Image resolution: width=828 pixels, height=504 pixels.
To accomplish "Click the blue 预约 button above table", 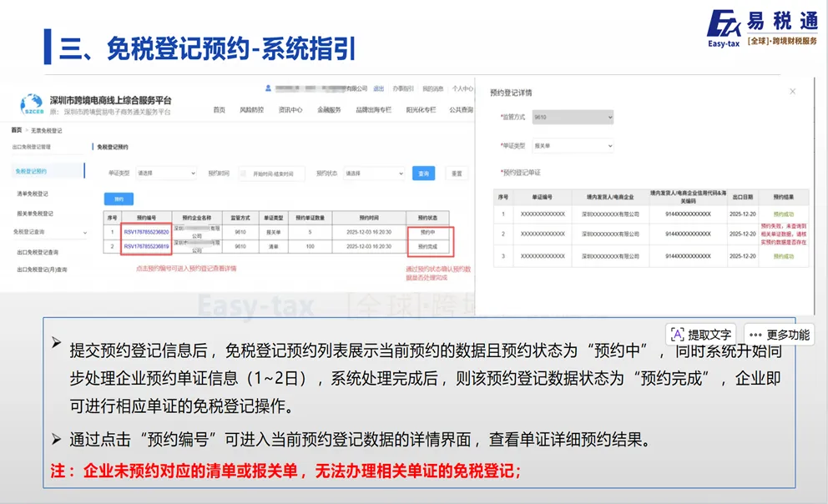I will [x=118, y=199].
